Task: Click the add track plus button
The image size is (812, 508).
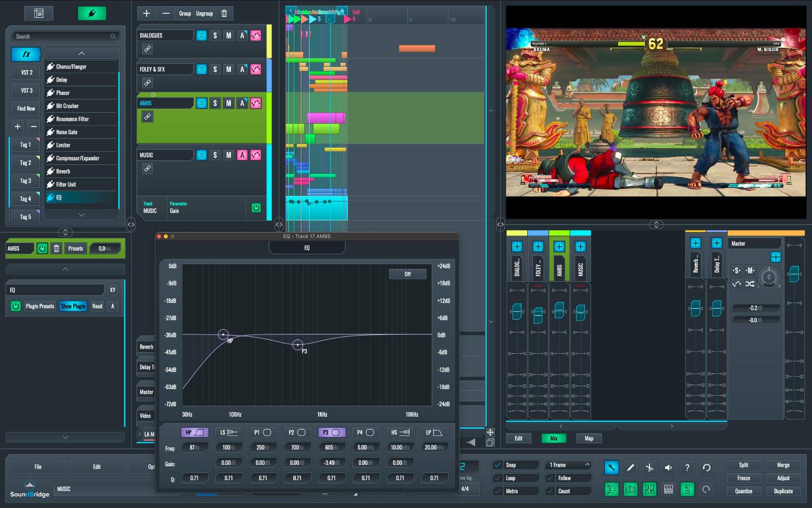Action: tap(147, 13)
